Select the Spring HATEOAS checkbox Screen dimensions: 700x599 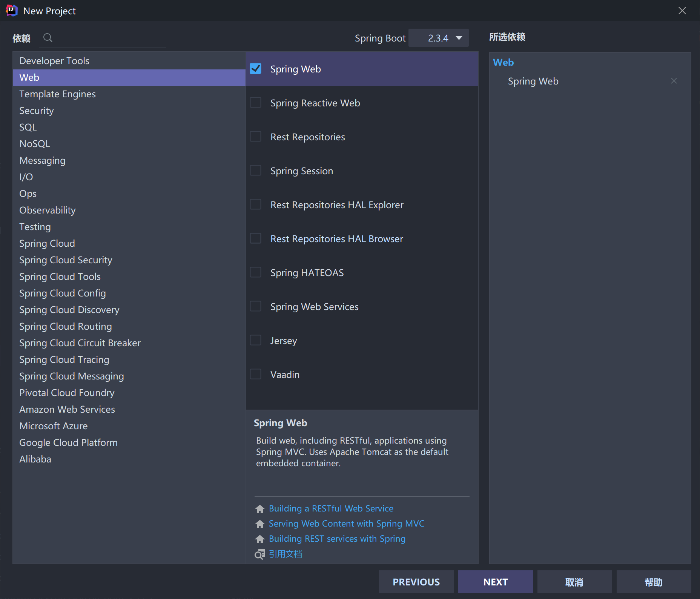[x=256, y=272]
